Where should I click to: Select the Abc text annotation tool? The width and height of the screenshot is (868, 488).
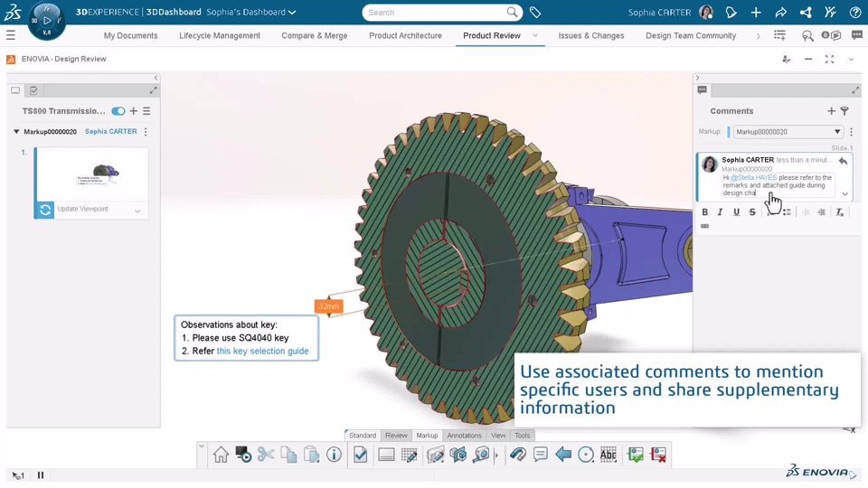click(x=609, y=455)
